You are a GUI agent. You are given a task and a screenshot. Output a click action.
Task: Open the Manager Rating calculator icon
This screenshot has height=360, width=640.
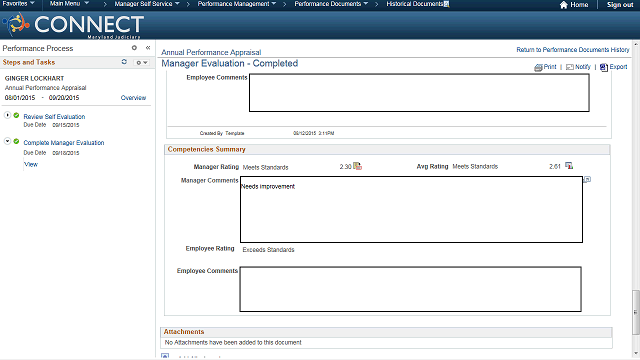click(358, 166)
